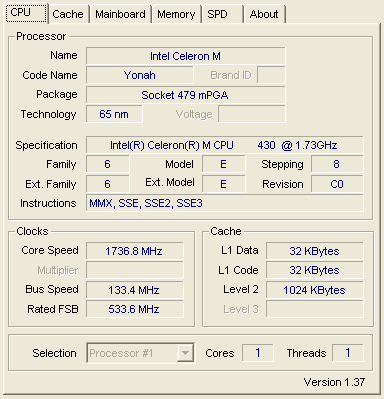Click the Name field Intel Celeron M
Screen dimensions: 384x399
(x=185, y=56)
